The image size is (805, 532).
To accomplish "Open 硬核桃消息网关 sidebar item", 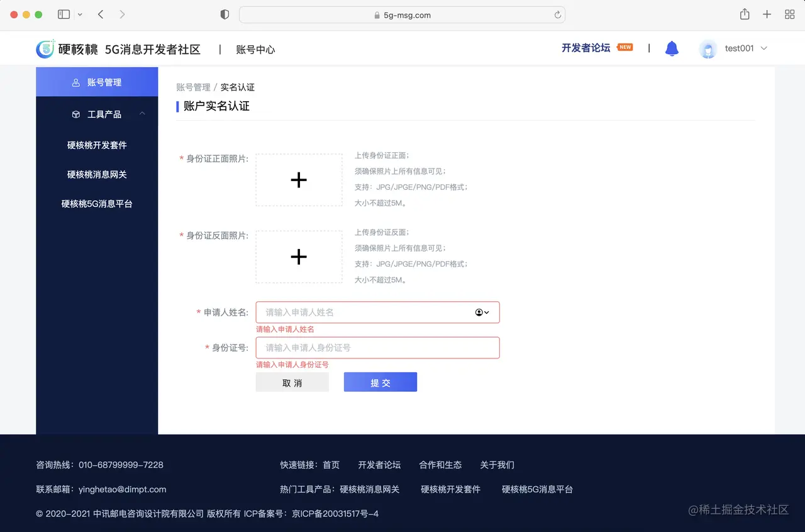I will point(97,175).
